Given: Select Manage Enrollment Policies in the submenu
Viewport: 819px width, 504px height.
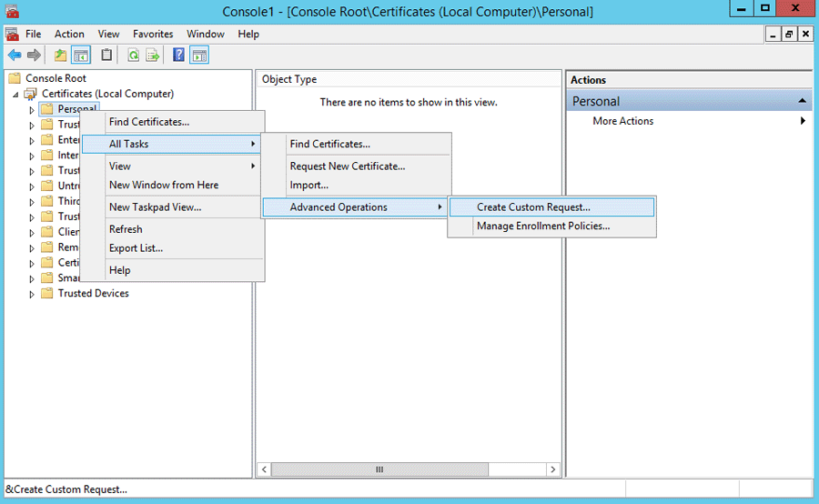Looking at the screenshot, I should (543, 227).
